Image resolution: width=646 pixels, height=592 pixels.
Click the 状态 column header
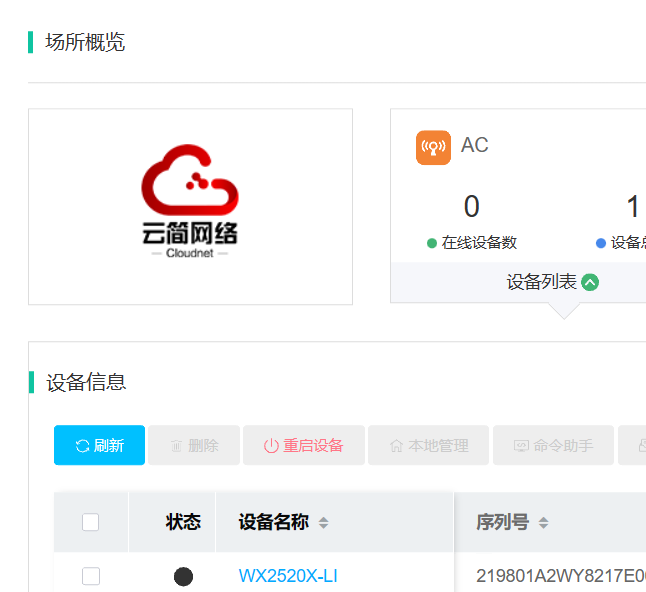tap(183, 522)
